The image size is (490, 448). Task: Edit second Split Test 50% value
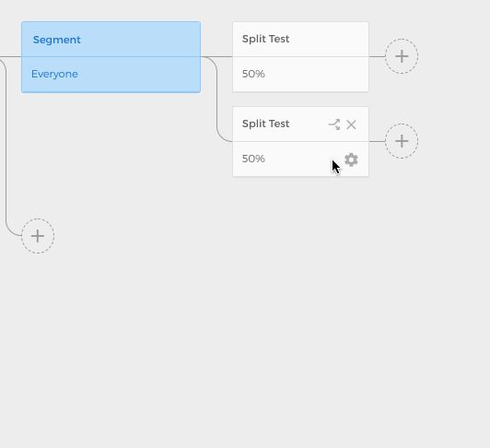253,159
